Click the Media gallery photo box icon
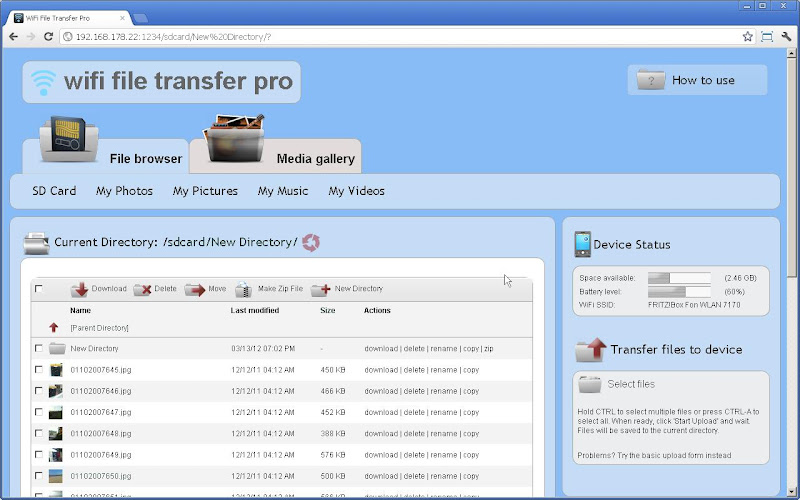 point(234,138)
